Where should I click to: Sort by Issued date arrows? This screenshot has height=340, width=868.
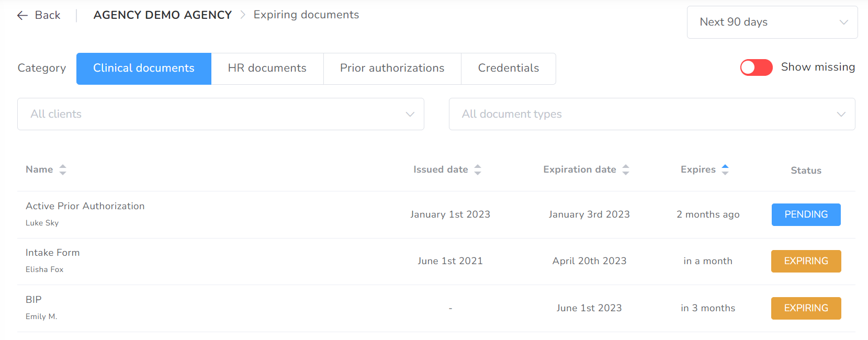478,169
